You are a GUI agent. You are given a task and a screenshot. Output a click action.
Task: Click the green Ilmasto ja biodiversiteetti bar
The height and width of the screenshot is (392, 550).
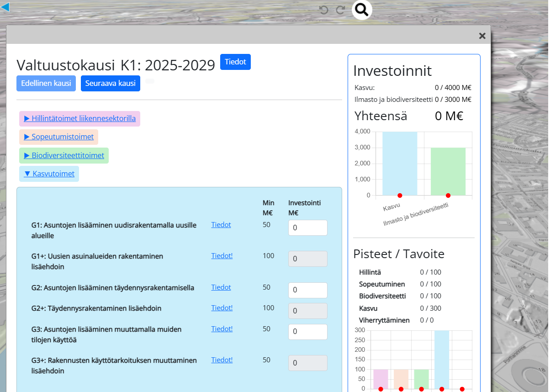[x=448, y=171]
